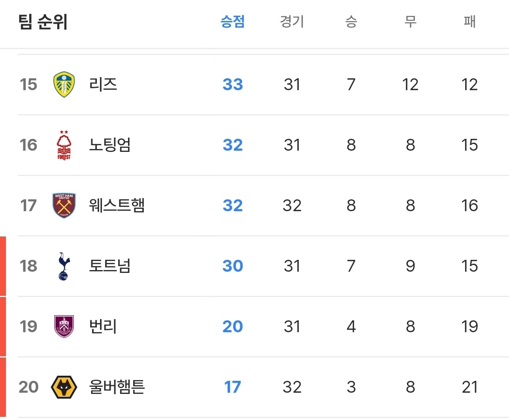
Task: Click the 팀 순위 heading
Action: click(43, 22)
